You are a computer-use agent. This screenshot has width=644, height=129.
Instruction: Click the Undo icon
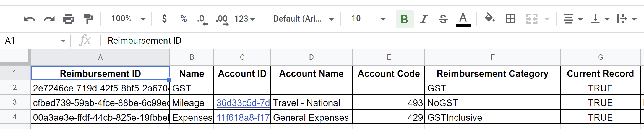click(30, 19)
